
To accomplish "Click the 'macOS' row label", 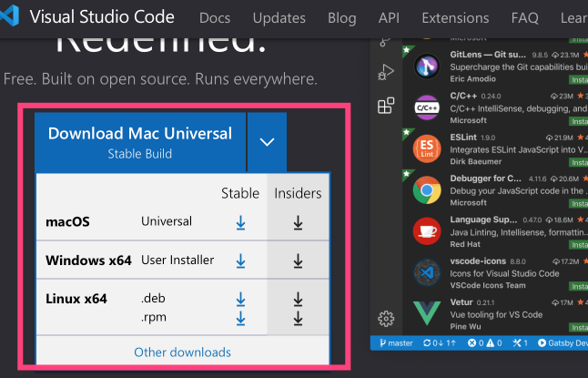I will tap(67, 222).
